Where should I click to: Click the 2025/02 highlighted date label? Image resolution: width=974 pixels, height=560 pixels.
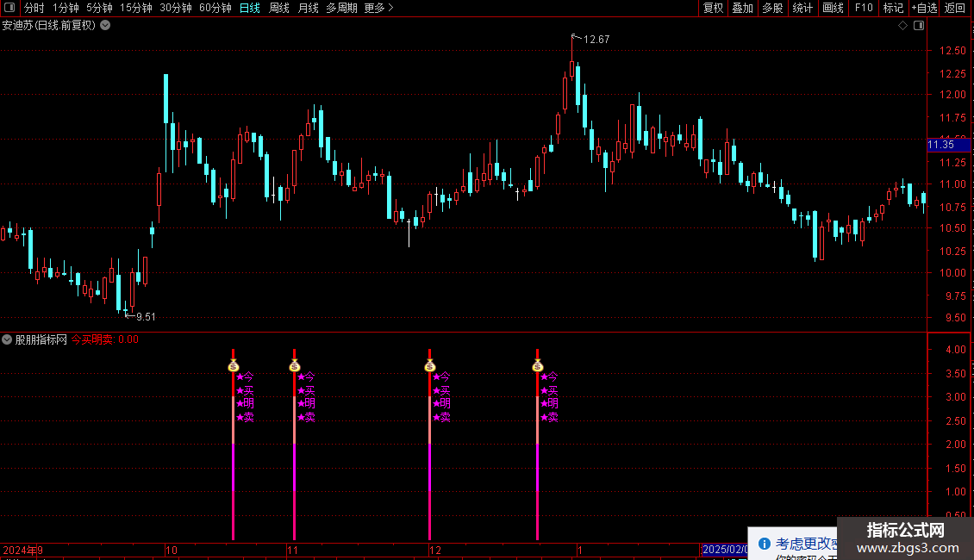tap(724, 550)
